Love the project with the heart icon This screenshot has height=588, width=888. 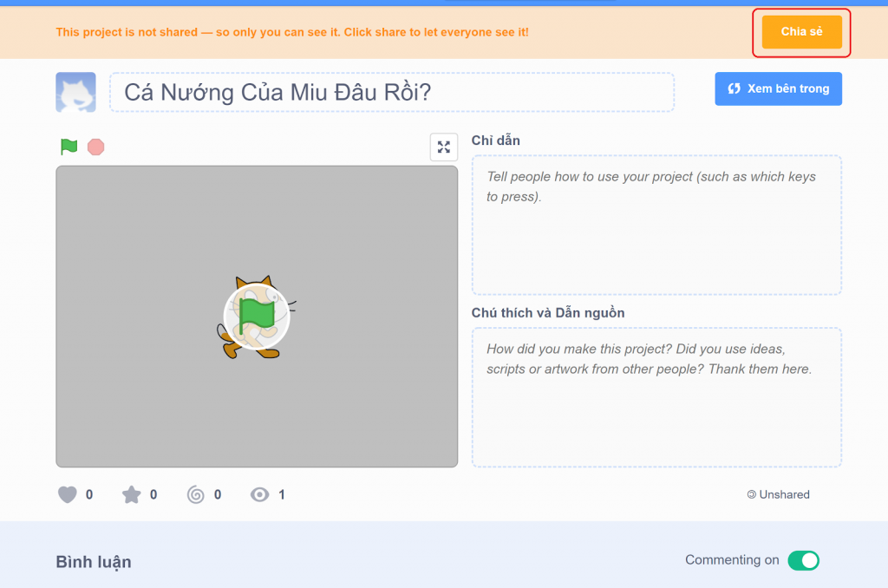click(x=68, y=494)
